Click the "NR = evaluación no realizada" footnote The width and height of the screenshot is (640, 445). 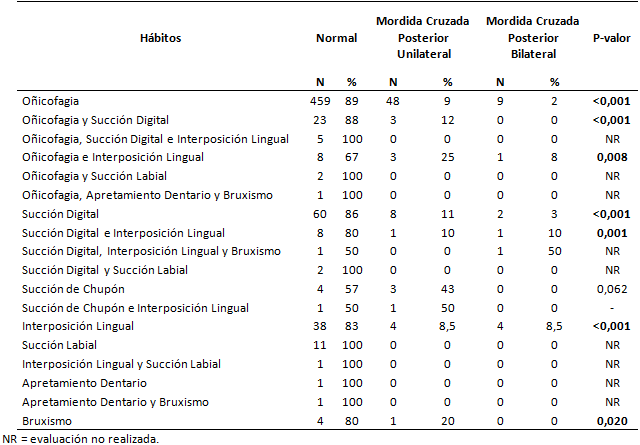pyautogui.click(x=81, y=438)
